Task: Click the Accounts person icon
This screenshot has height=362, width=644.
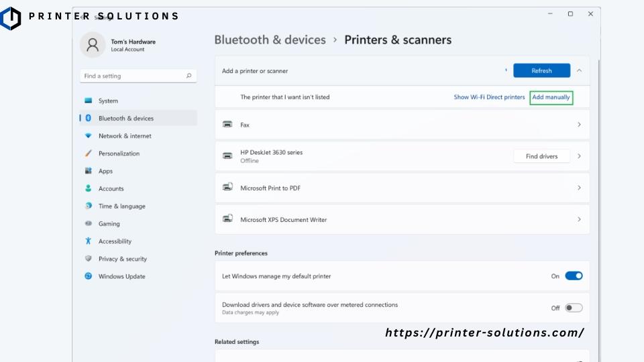Action: [x=89, y=188]
